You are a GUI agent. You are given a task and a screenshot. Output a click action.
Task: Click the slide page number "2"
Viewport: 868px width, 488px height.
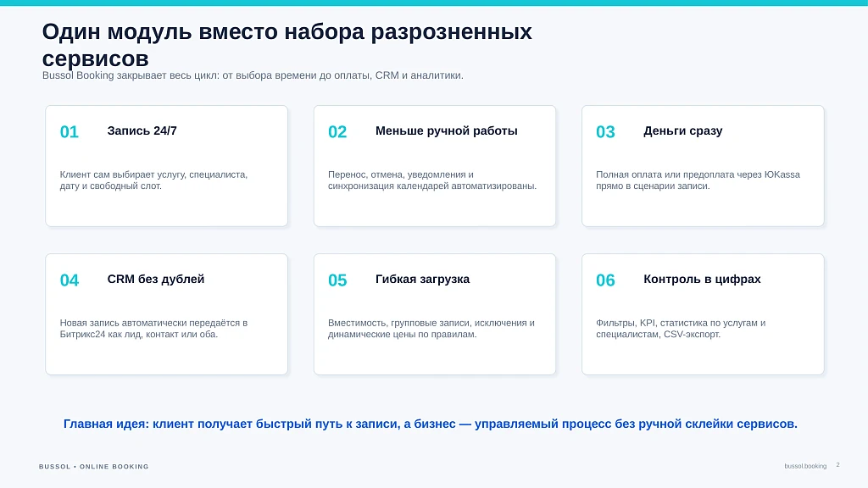(x=837, y=465)
